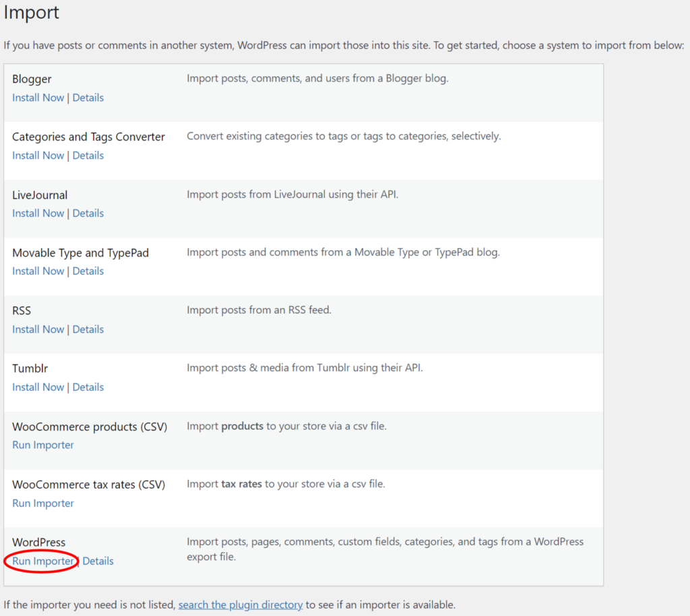Viewport: 690px width, 616px height.
Task: Click 'Import products to your store' description
Action: 286,426
